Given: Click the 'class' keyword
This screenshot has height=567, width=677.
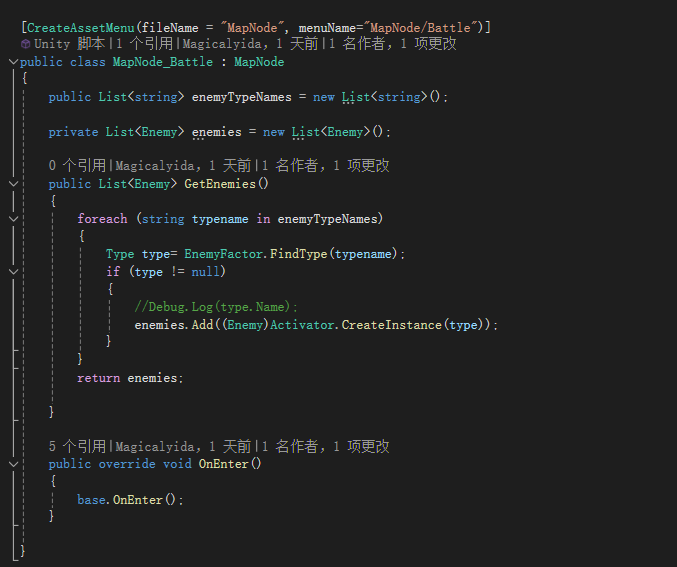Looking at the screenshot, I should click(88, 62).
